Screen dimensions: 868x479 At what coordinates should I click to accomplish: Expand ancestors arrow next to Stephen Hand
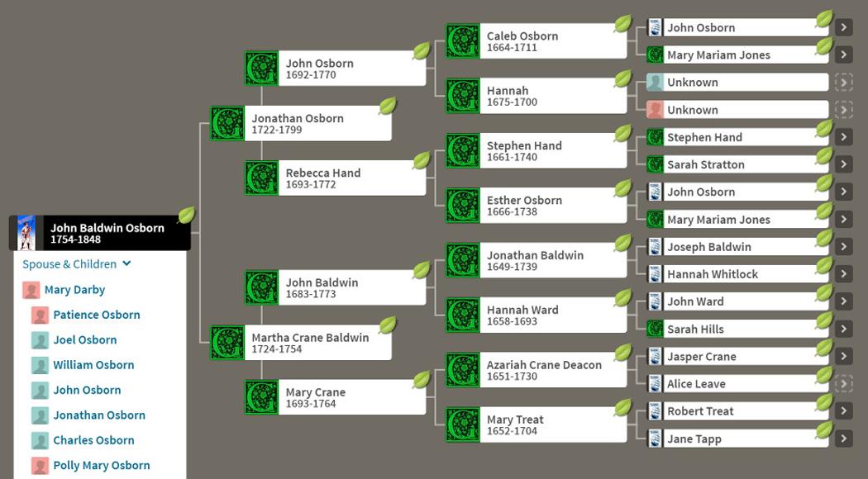pyautogui.click(x=843, y=137)
